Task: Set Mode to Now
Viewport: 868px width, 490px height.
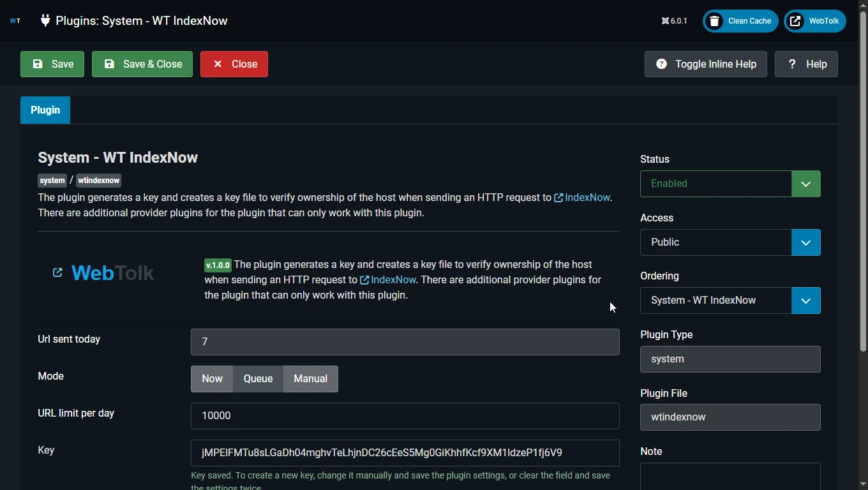Action: (212, 378)
